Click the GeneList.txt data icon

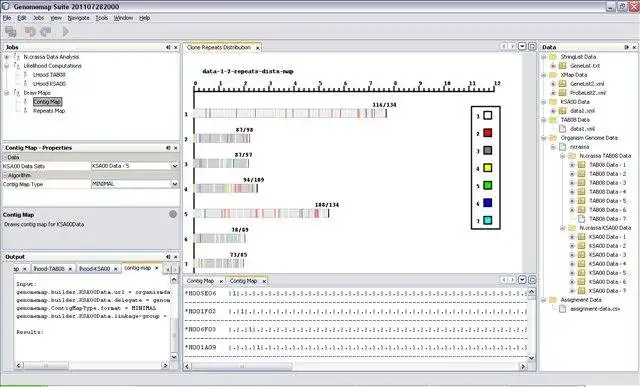coord(562,66)
